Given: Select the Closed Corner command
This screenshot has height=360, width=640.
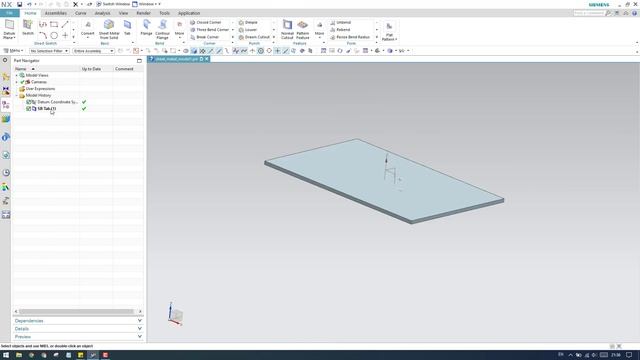Looking at the screenshot, I should pos(206,22).
